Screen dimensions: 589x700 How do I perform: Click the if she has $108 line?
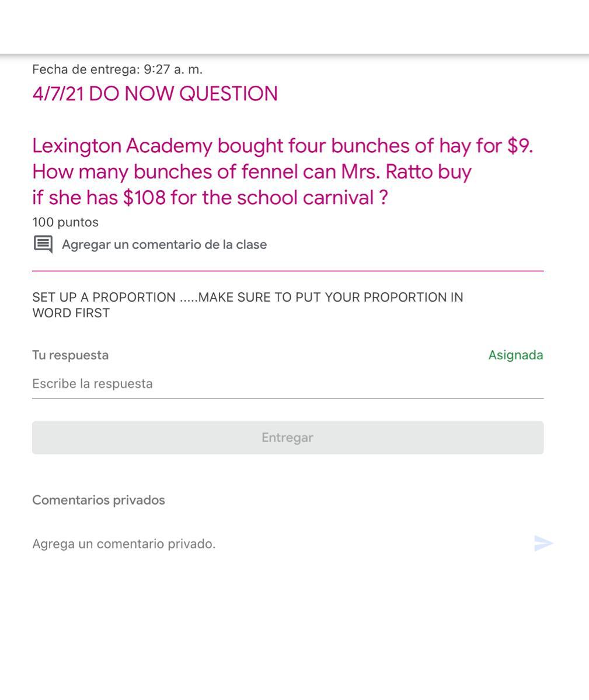pyautogui.click(x=210, y=198)
